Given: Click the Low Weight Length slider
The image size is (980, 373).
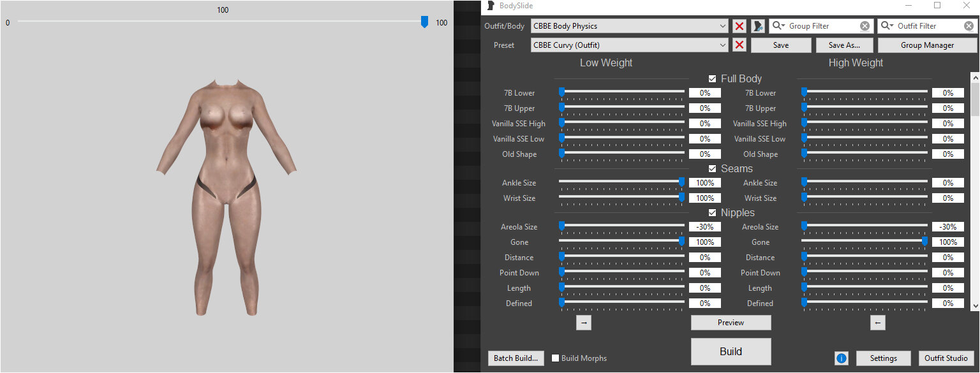Looking at the screenshot, I should click(x=622, y=288).
